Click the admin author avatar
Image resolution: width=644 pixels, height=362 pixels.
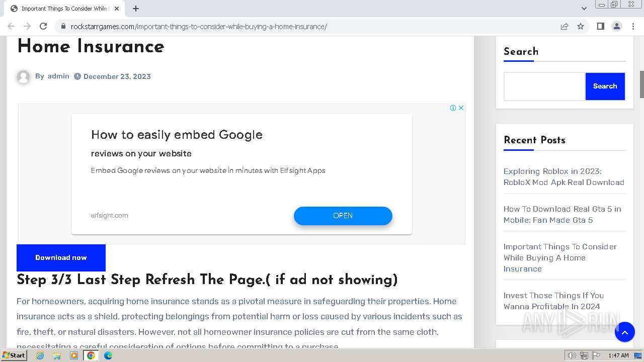23,76
